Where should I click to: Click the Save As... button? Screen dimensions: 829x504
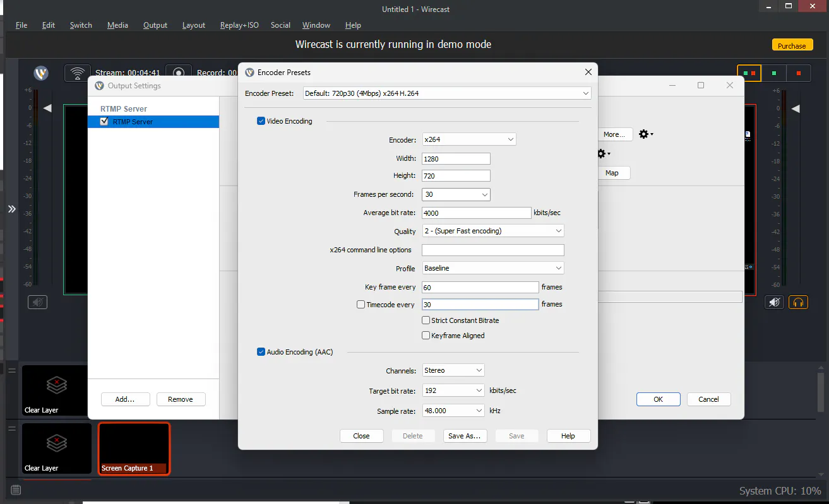[x=464, y=436]
